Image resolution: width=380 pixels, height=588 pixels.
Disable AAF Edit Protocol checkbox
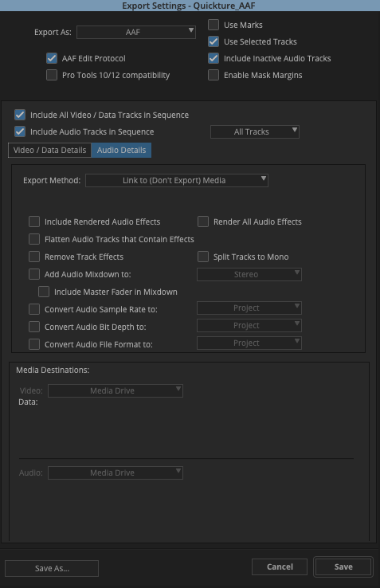(x=52, y=58)
